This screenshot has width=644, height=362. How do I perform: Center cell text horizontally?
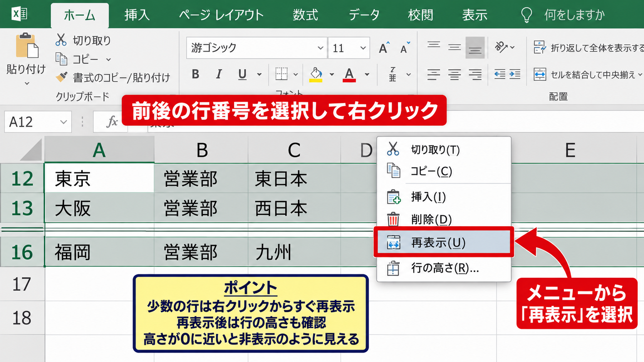[x=454, y=74]
